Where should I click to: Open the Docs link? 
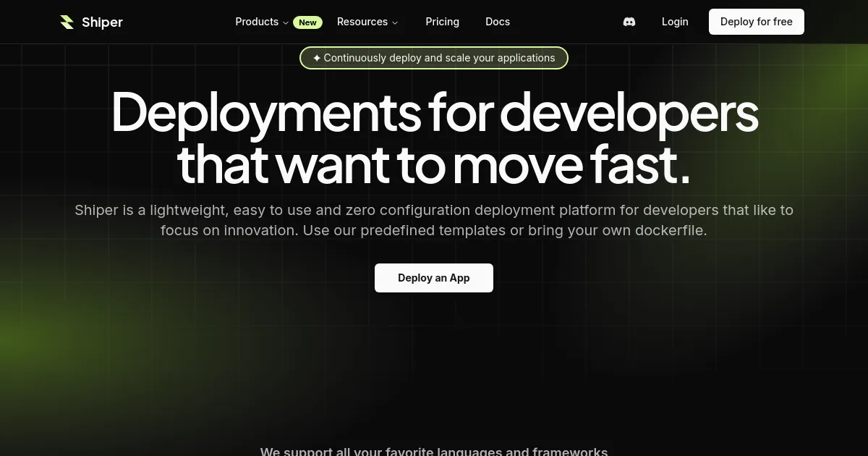tap(498, 22)
